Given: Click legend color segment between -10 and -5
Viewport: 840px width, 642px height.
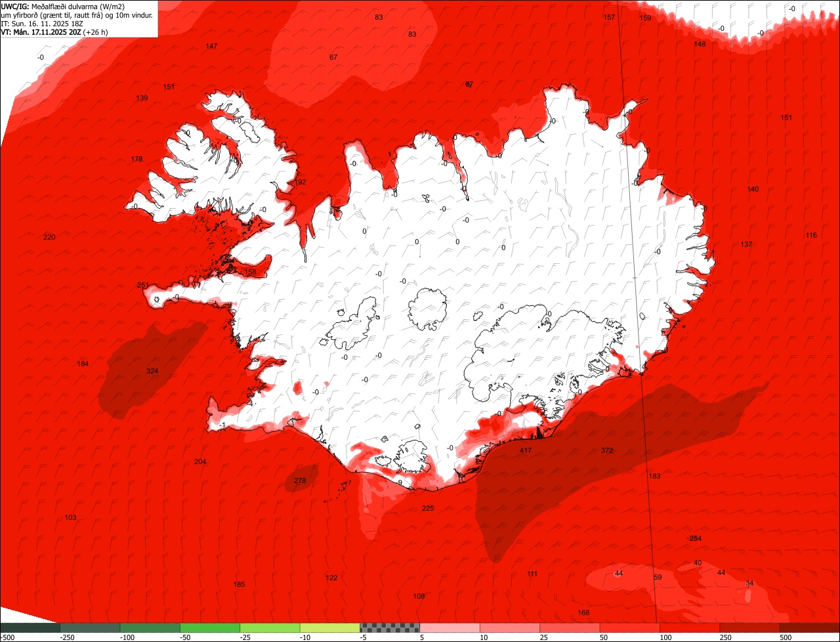Looking at the screenshot, I should (330, 628).
